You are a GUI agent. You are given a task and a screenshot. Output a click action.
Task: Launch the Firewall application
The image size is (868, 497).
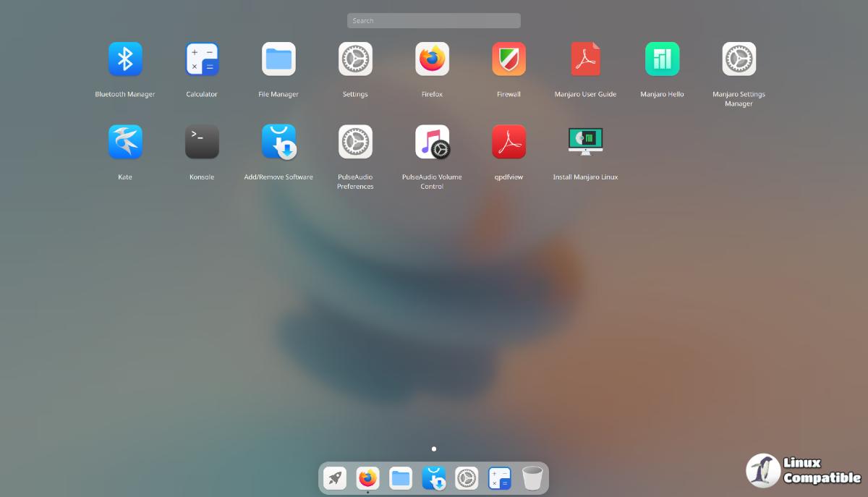509,59
